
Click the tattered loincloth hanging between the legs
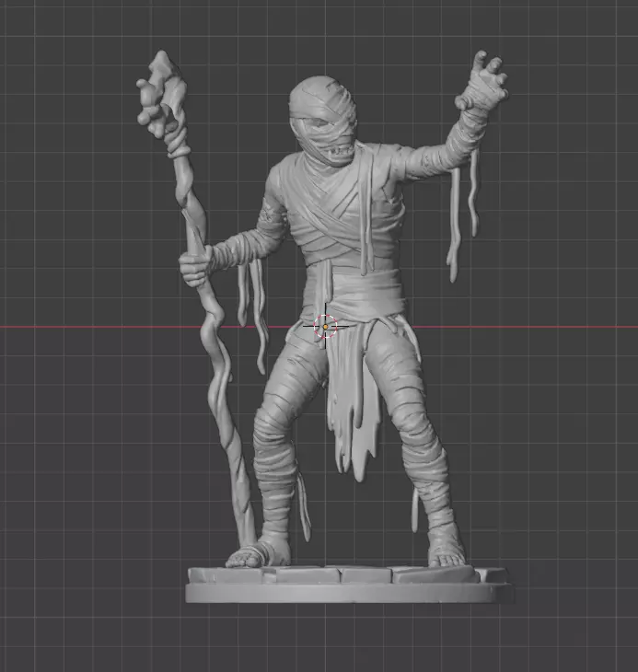click(x=354, y=403)
